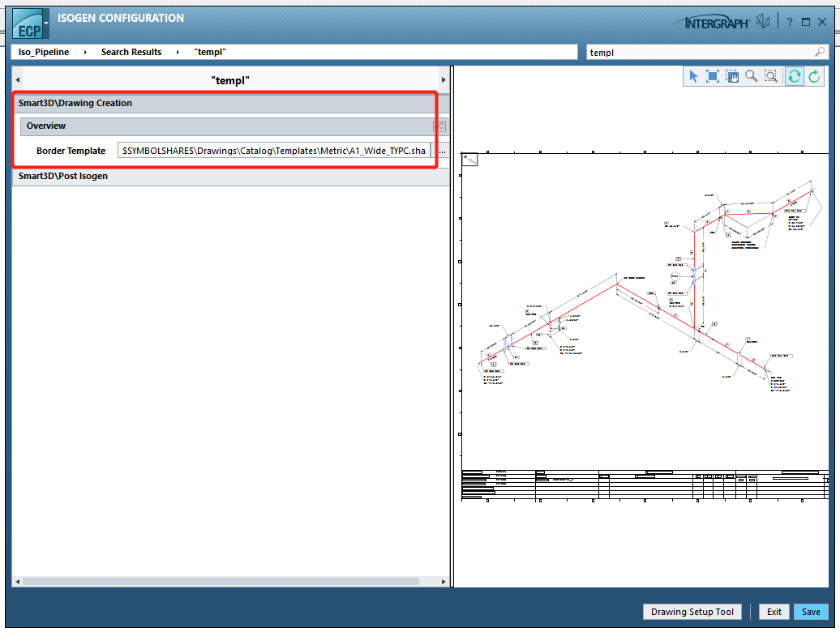Click the Intergraph emblem icon

(x=763, y=21)
